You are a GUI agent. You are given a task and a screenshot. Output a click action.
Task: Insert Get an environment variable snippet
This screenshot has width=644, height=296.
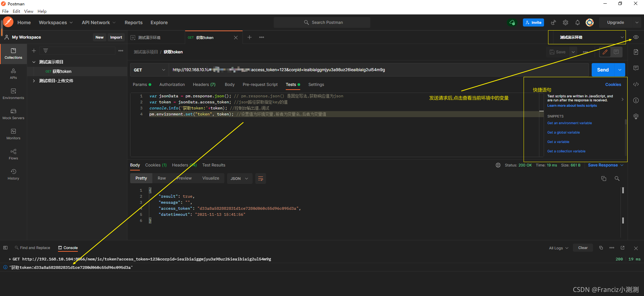tap(570, 123)
